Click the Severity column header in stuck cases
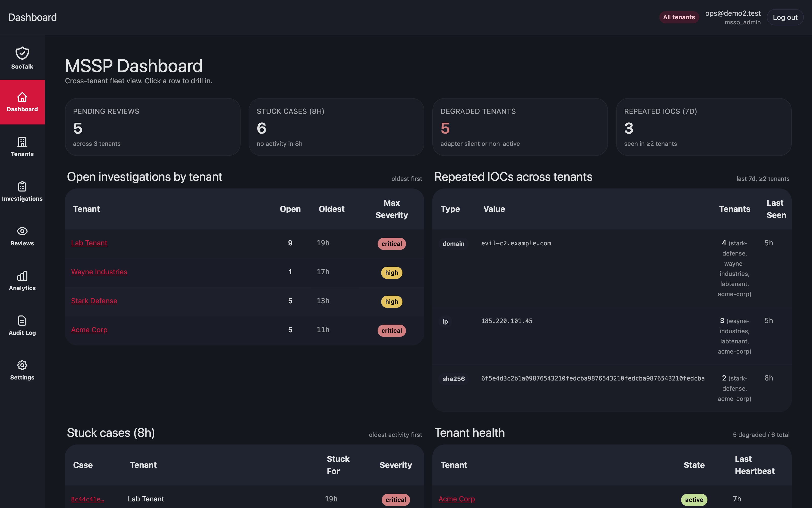The height and width of the screenshot is (508, 812). click(x=396, y=465)
